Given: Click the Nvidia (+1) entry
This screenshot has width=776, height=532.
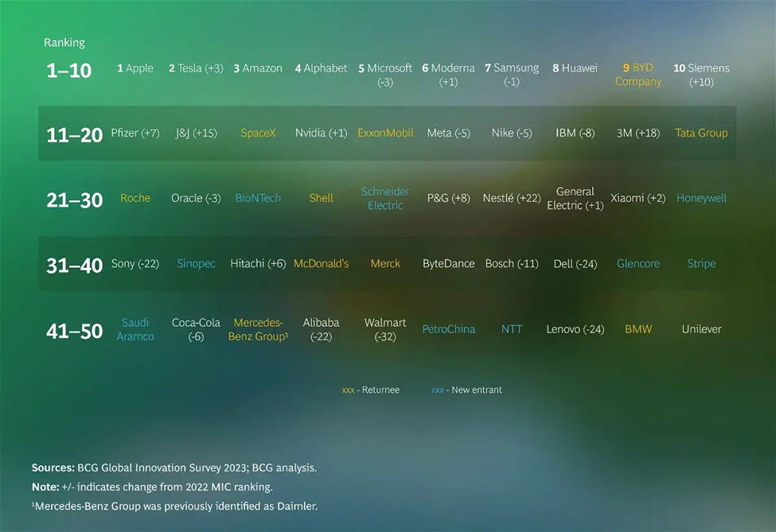Looking at the screenshot, I should pyautogui.click(x=321, y=134).
